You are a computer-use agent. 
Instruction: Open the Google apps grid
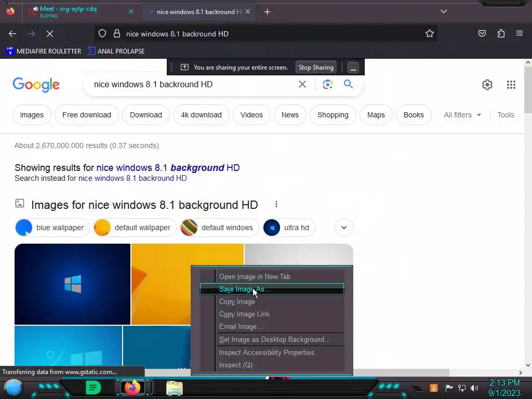pyautogui.click(x=511, y=85)
